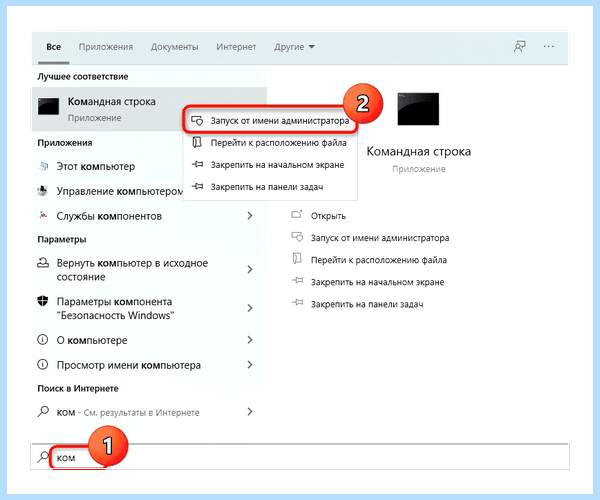Choose Перейти к расположению файла in context menu

(x=270, y=143)
